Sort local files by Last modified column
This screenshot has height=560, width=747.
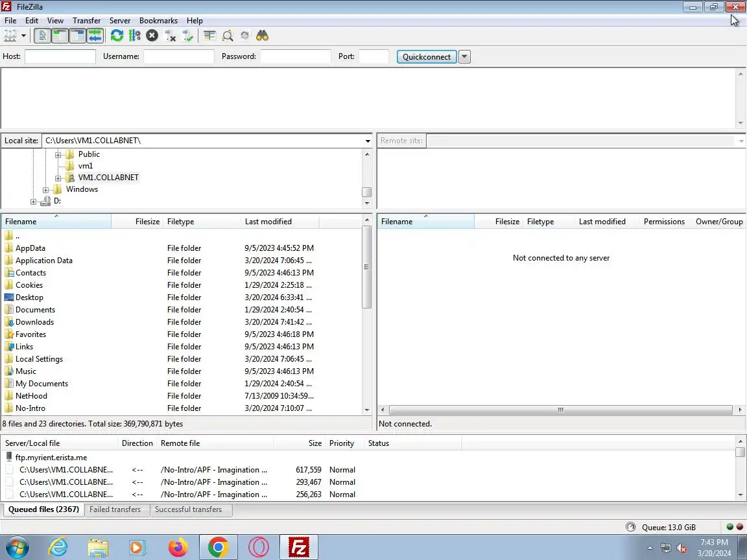[280, 222]
